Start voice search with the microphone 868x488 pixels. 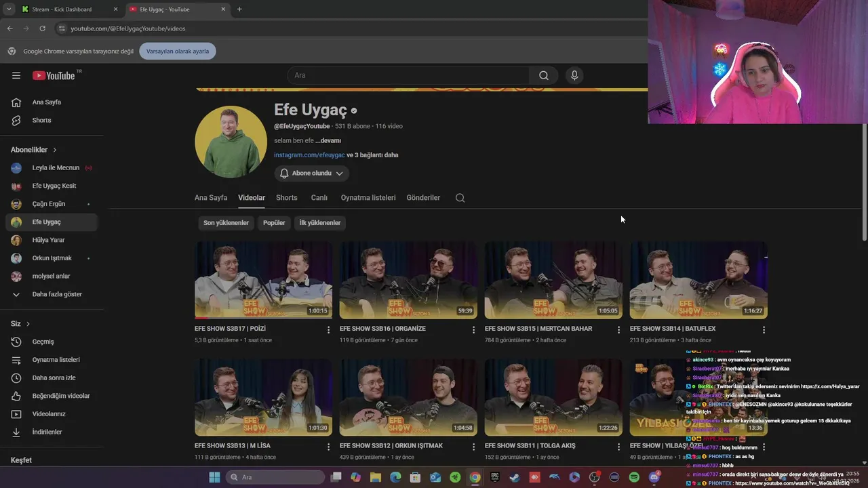(x=574, y=75)
